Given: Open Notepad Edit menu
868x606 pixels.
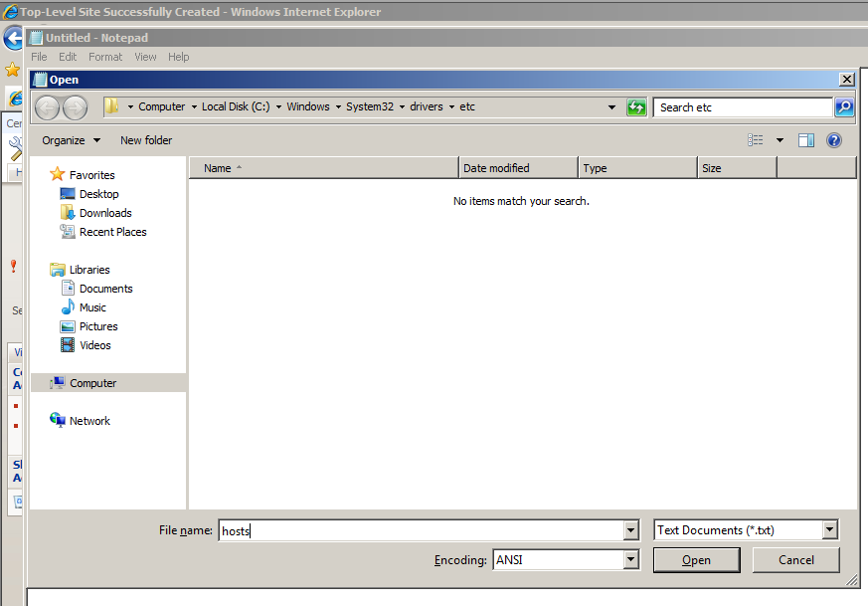Looking at the screenshot, I should [68, 57].
